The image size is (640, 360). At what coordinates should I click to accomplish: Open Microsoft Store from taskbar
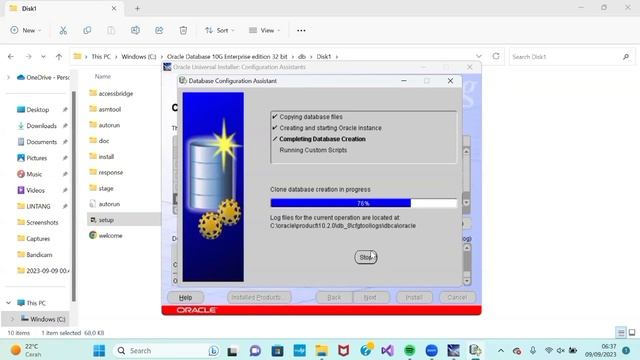coord(278,350)
